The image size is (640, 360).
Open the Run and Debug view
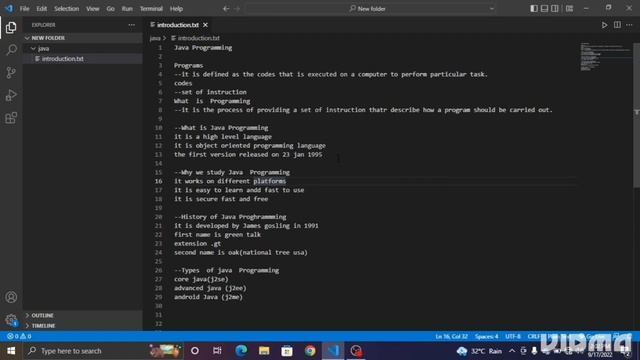11,96
